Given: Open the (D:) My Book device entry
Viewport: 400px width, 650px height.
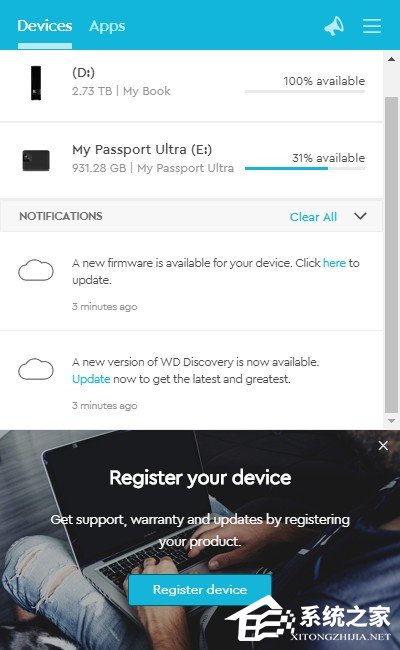Looking at the screenshot, I should [192, 86].
